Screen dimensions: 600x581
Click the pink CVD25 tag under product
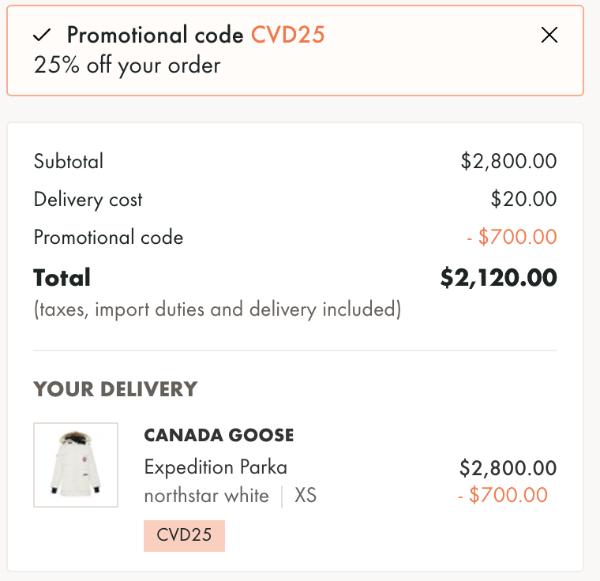click(184, 535)
